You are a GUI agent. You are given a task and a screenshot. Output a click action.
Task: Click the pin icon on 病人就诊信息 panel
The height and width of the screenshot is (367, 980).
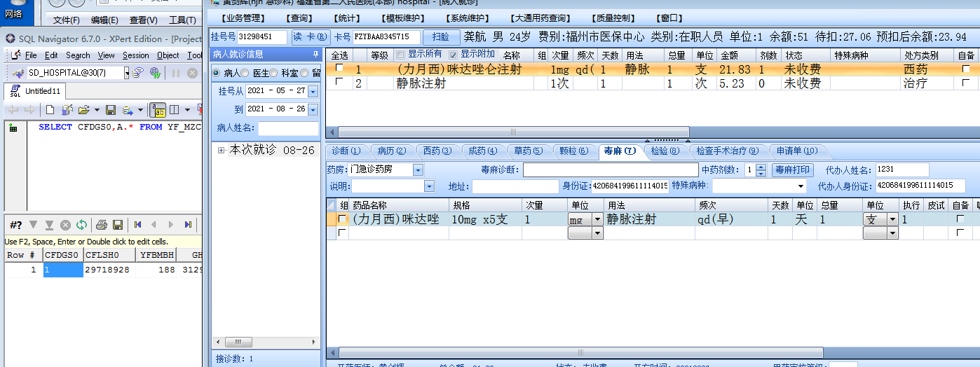[x=315, y=54]
